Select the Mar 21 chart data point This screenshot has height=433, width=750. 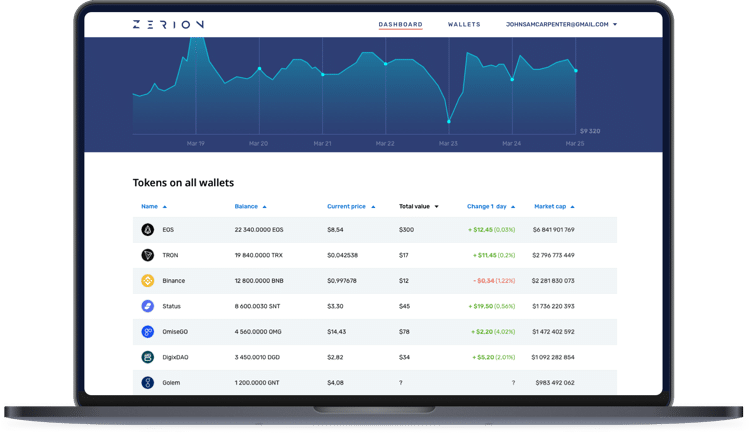click(323, 75)
